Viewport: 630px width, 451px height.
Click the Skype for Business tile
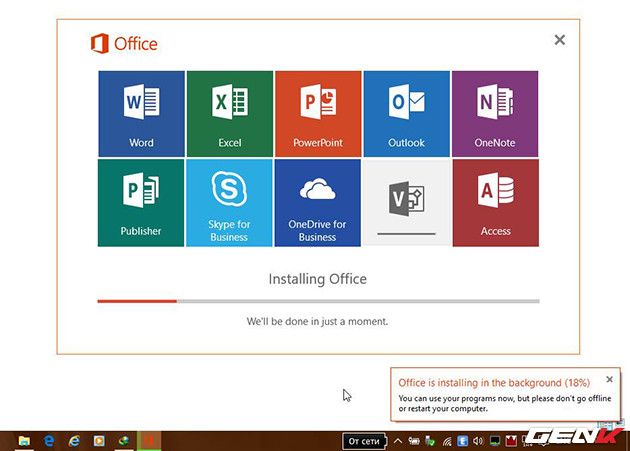tap(229, 203)
